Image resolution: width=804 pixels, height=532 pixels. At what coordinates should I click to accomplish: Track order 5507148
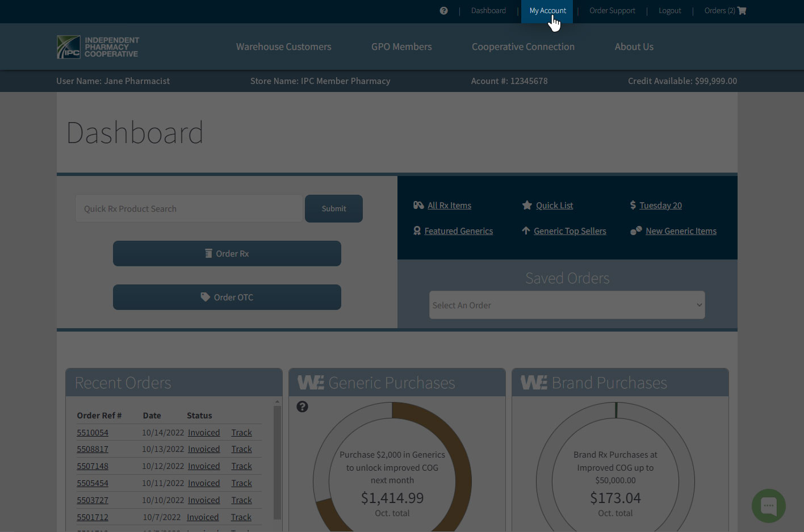[x=241, y=466]
